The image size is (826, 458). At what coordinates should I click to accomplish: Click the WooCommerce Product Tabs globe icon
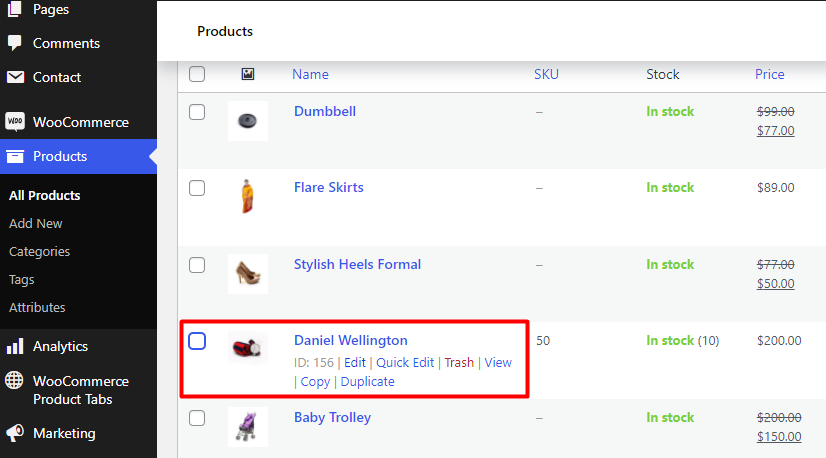coord(14,381)
